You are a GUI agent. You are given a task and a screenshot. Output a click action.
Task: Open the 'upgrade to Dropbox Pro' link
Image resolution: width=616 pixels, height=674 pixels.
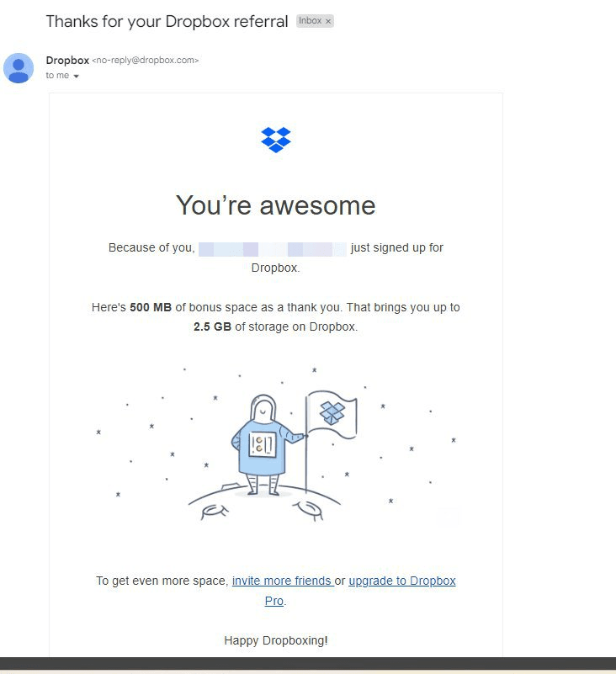coord(402,581)
